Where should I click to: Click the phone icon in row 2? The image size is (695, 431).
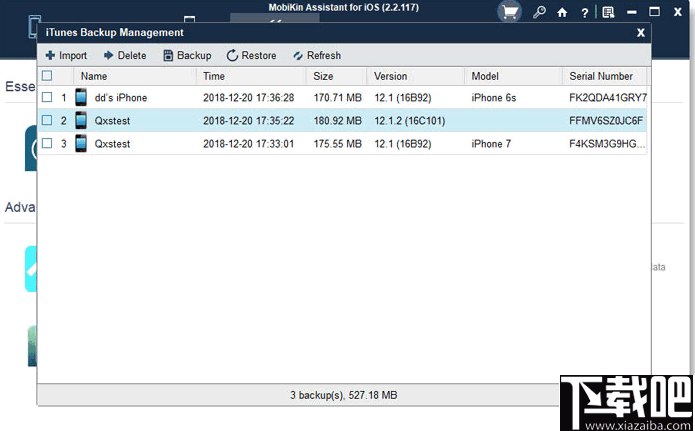[x=81, y=120]
